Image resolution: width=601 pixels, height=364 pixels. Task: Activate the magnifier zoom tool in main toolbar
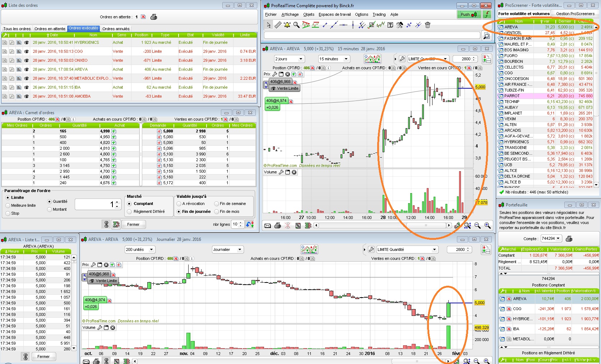point(296,25)
